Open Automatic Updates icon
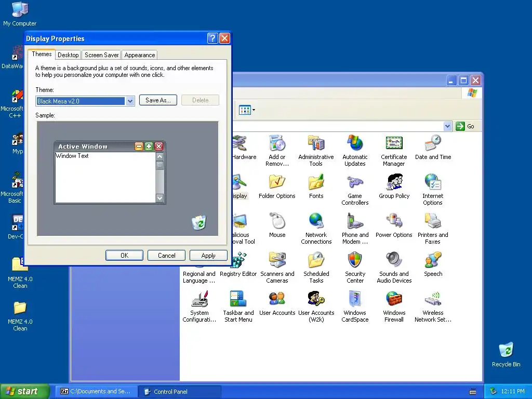Viewport: 532px width, 399px height. [355, 150]
